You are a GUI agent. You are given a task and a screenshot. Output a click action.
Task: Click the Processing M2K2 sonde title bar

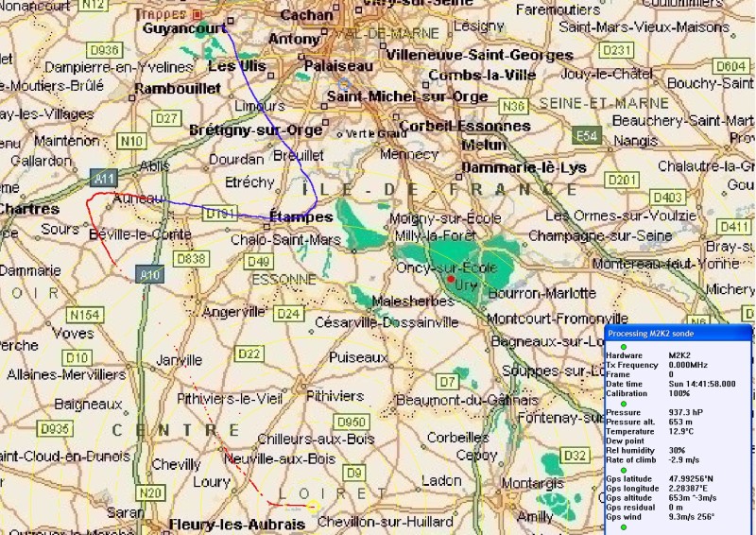[678, 334]
